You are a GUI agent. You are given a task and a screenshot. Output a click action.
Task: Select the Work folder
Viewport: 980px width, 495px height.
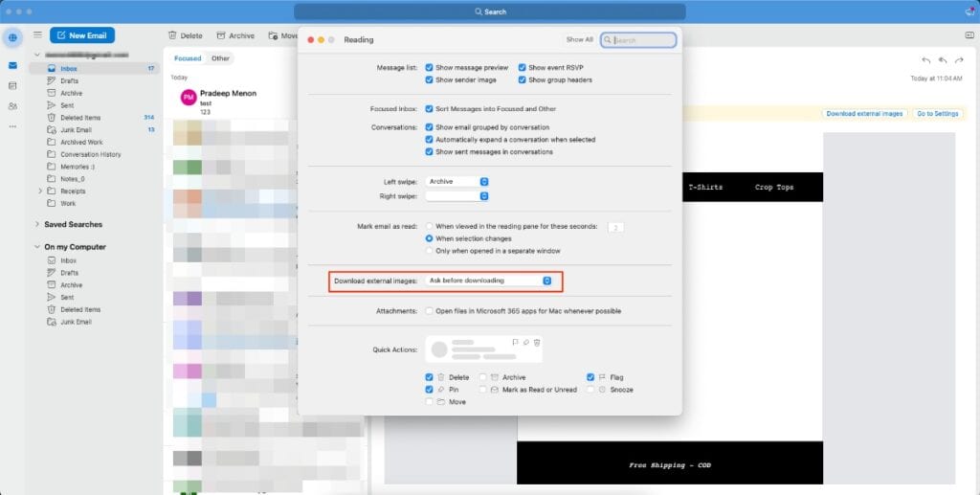coord(95,203)
